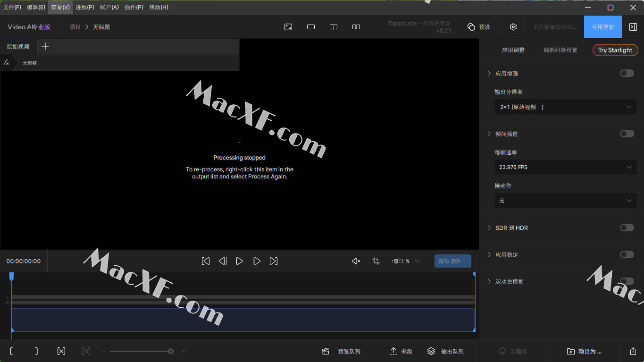Click the 00:00:00:00 timecode field
The width and height of the screenshot is (644, 362).
coord(24,261)
